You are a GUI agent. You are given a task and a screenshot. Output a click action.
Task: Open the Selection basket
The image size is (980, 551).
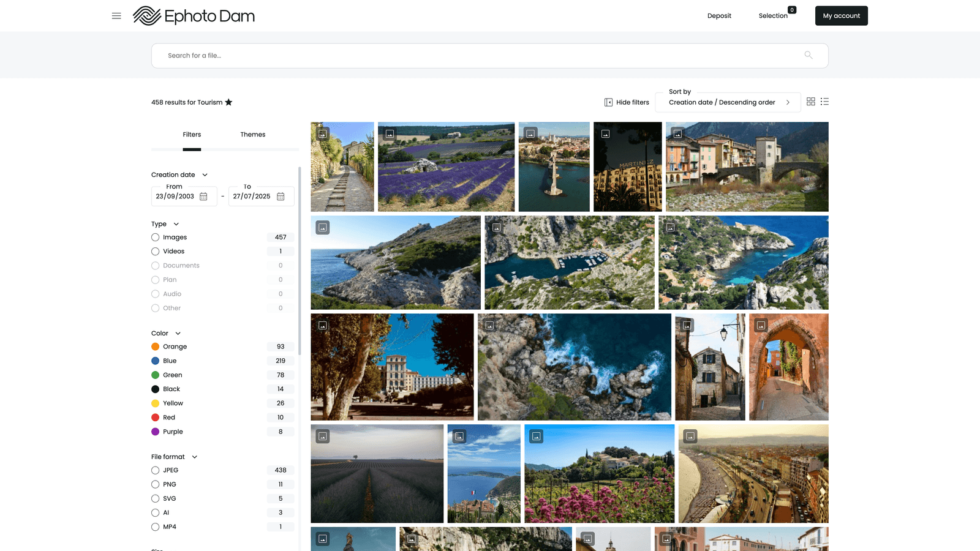pos(773,16)
